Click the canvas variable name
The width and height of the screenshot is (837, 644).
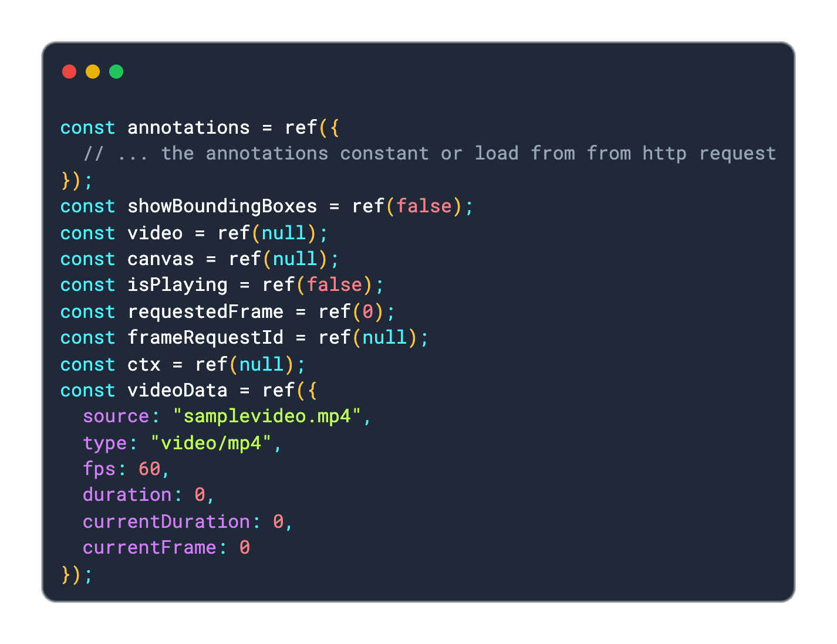161,259
